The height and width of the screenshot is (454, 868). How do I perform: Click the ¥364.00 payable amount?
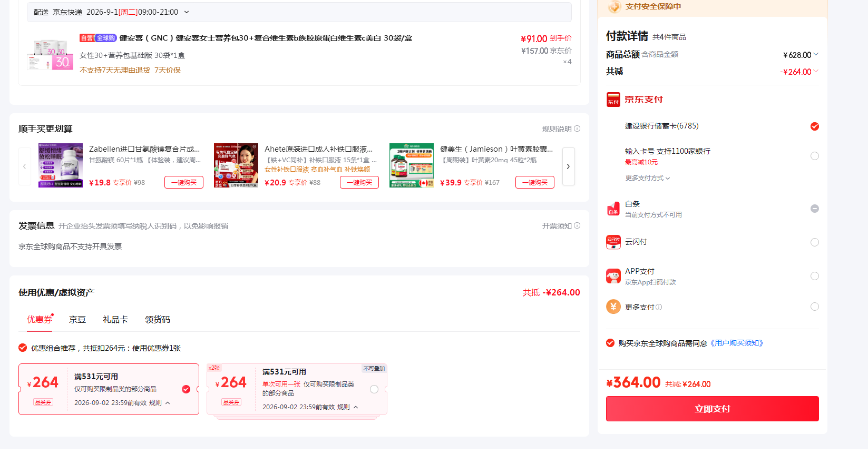633,382
